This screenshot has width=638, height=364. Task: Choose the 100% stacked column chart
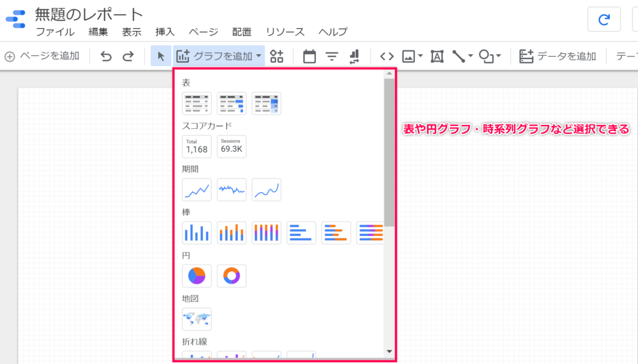[267, 233]
